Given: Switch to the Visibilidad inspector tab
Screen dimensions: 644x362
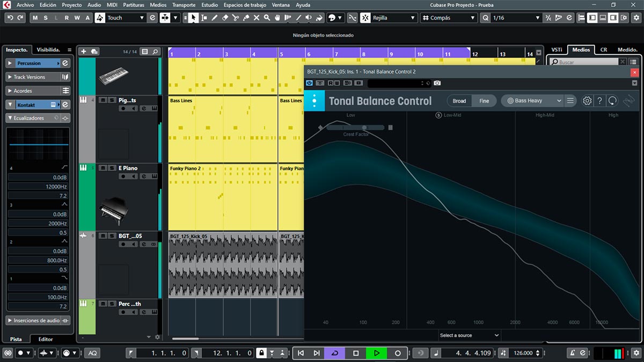Looking at the screenshot, I should [x=48, y=50].
